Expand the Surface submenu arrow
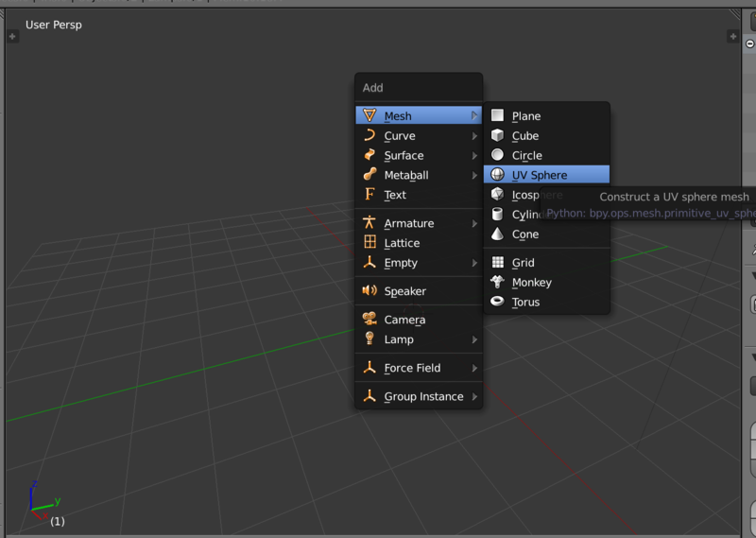 (x=474, y=155)
